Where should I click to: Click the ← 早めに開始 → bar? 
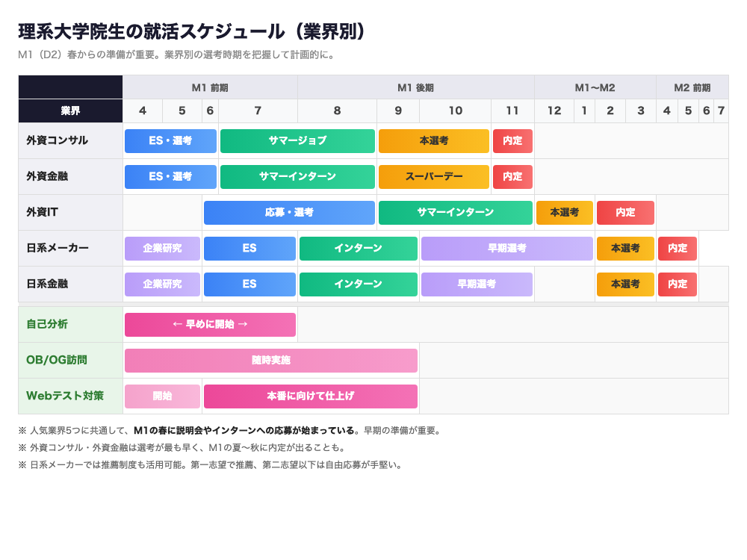210,324
